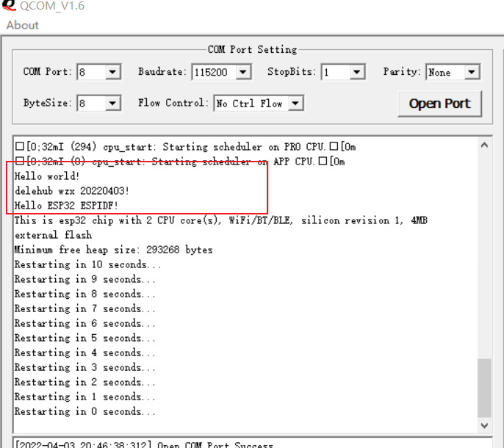Open the Parity dropdown arrow
The height and width of the screenshot is (448, 504).
(472, 72)
